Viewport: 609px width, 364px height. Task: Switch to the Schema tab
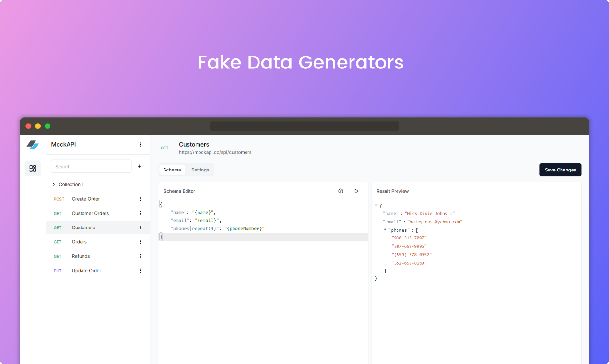click(x=172, y=170)
